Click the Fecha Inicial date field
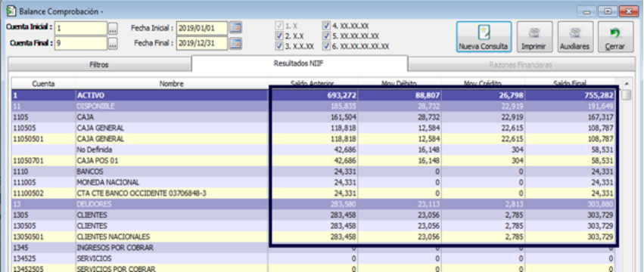The height and width of the screenshot is (272, 644). click(x=201, y=28)
